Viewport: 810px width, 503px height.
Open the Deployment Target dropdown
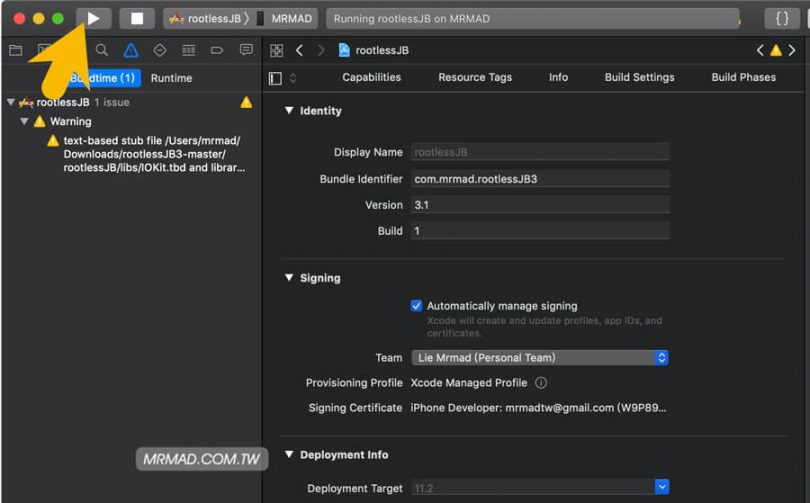(x=539, y=488)
